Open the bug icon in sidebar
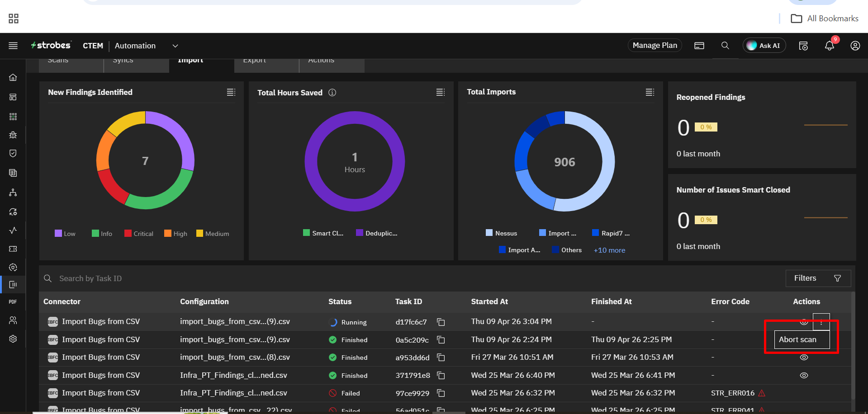The height and width of the screenshot is (414, 868). (x=13, y=135)
